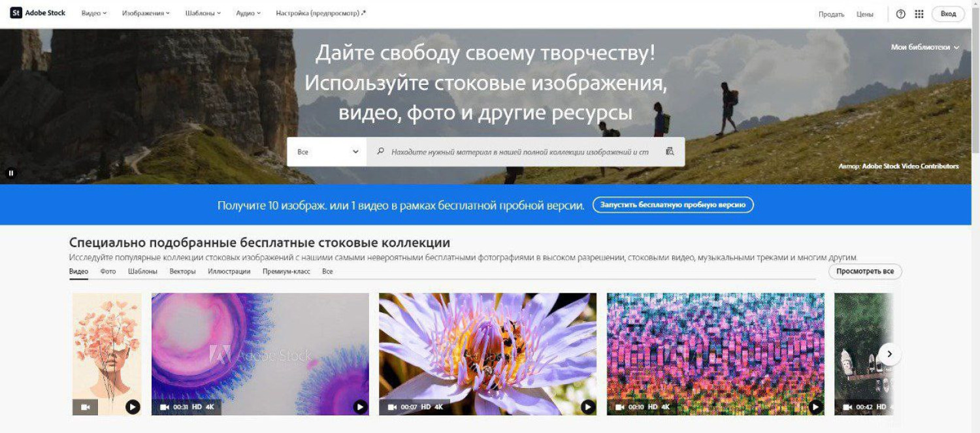Viewport: 980px width, 433px height.
Task: Click the visual search camera icon
Action: (x=670, y=152)
